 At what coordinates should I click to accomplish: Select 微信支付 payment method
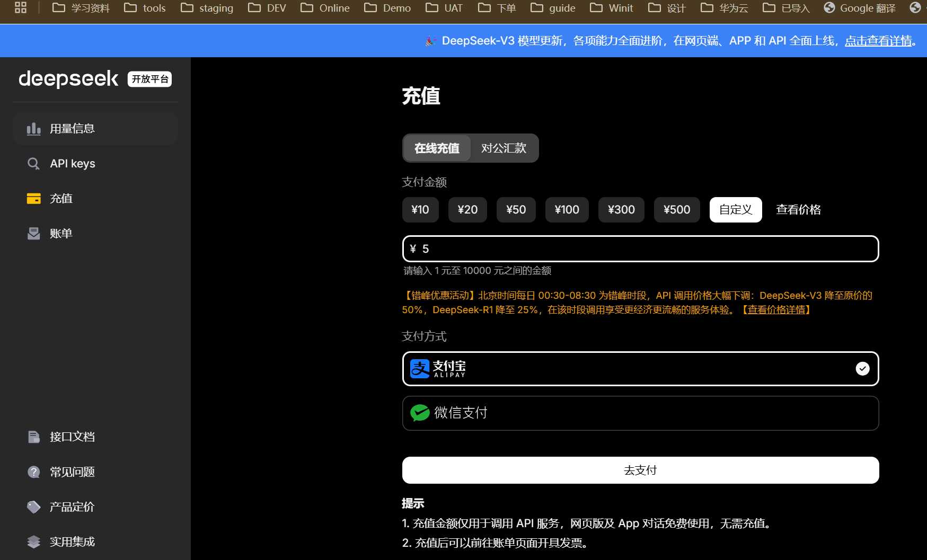pos(640,413)
